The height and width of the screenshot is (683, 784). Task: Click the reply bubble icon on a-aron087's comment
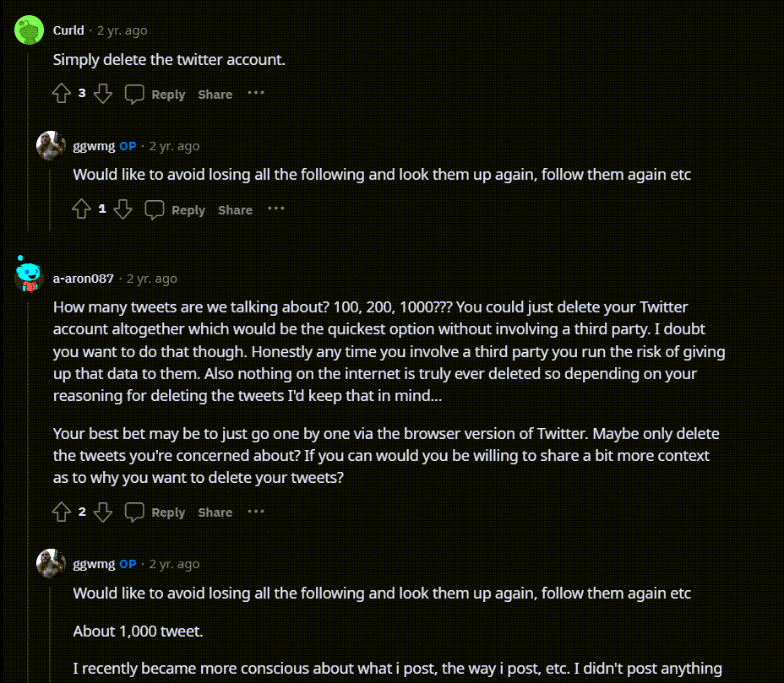134,512
